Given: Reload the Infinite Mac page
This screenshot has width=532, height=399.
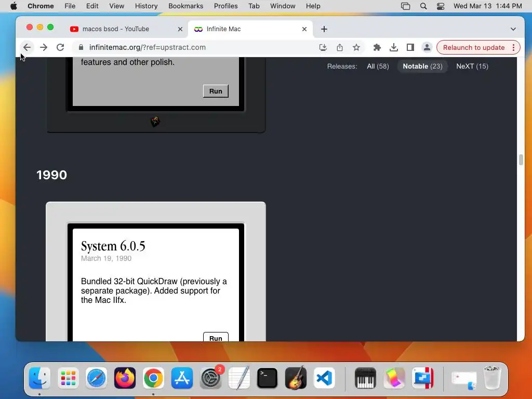Looking at the screenshot, I should pos(60,47).
